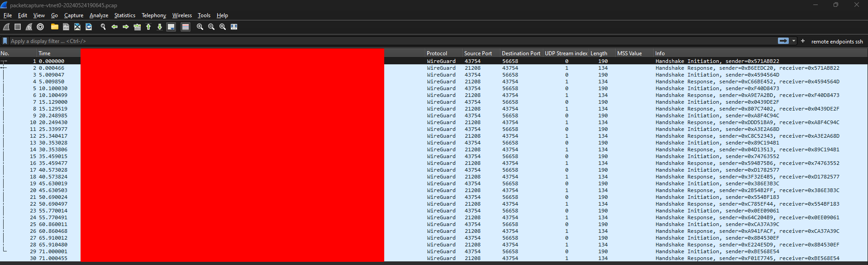Select packet 5 at time 10.100030
868x265 pixels.
(x=434, y=88)
